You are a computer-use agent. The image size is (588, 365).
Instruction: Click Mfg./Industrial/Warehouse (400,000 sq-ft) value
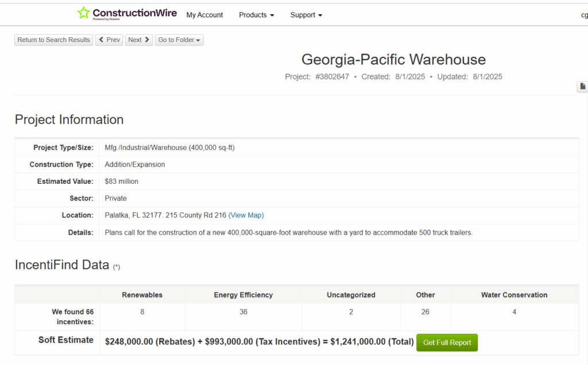point(169,148)
